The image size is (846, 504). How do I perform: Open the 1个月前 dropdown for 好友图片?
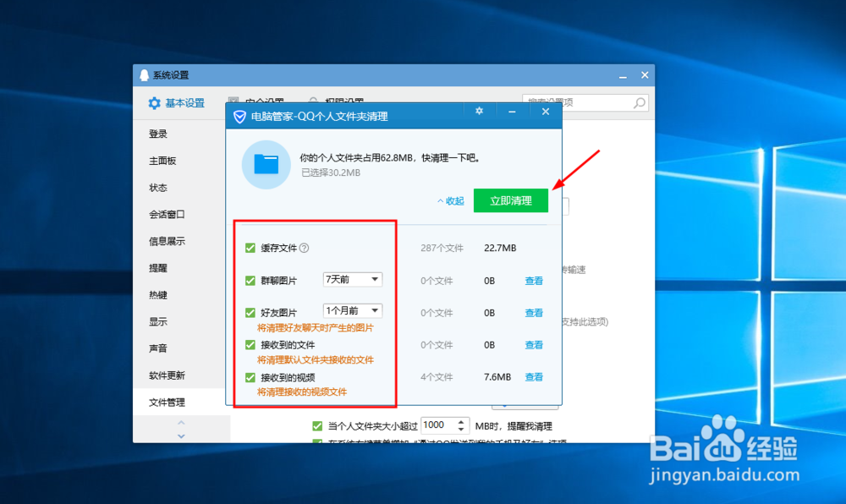pyautogui.click(x=352, y=310)
